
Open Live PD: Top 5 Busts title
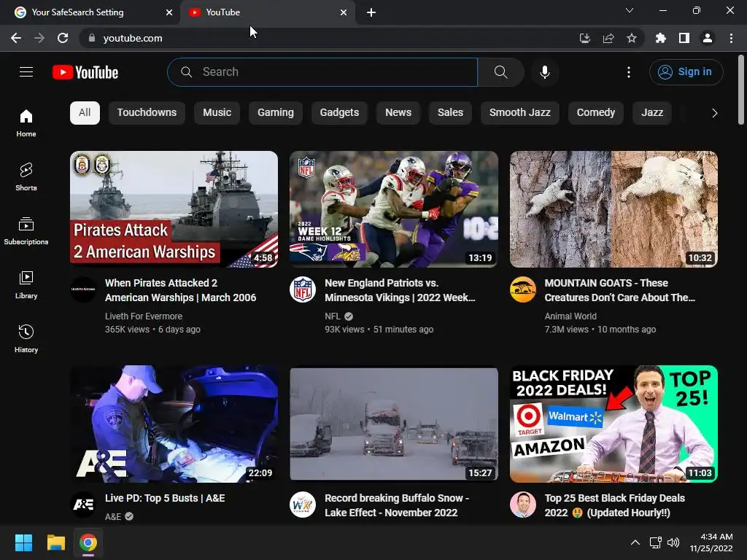click(x=165, y=498)
